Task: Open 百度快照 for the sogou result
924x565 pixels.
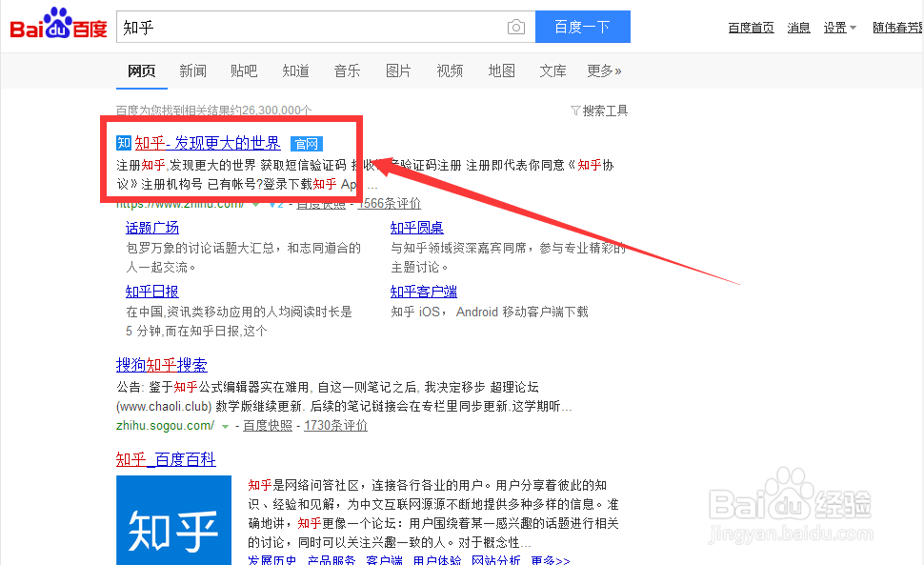Action: click(268, 425)
